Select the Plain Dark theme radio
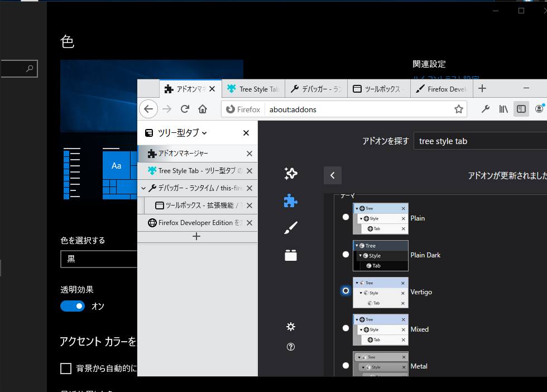The image size is (547, 392). [x=346, y=254]
